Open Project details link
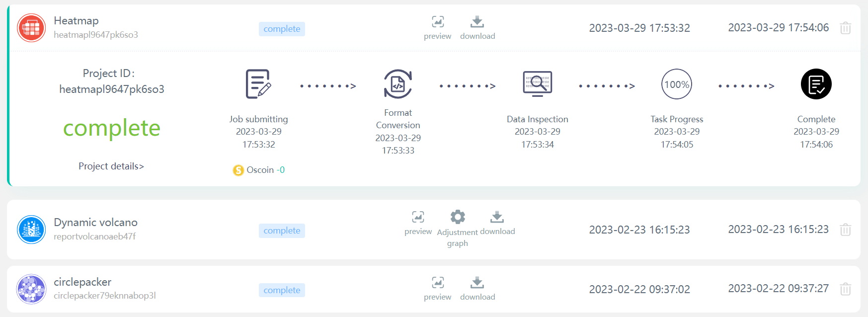This screenshot has width=868, height=317. 111,166
